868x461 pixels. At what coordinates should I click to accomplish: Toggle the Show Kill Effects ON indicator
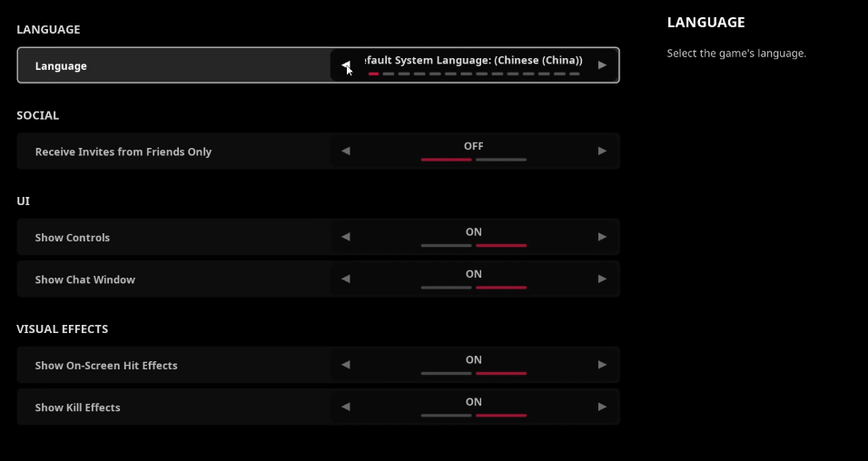(473, 403)
